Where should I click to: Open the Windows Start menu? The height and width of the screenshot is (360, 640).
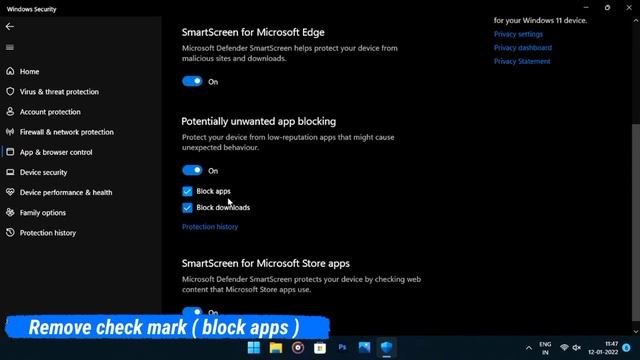coord(254,348)
